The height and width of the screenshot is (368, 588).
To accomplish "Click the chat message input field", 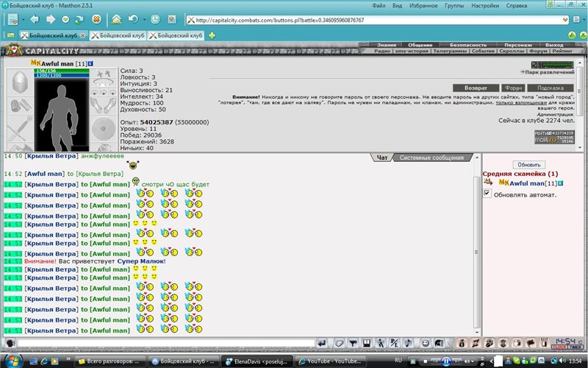I will tap(166, 343).
